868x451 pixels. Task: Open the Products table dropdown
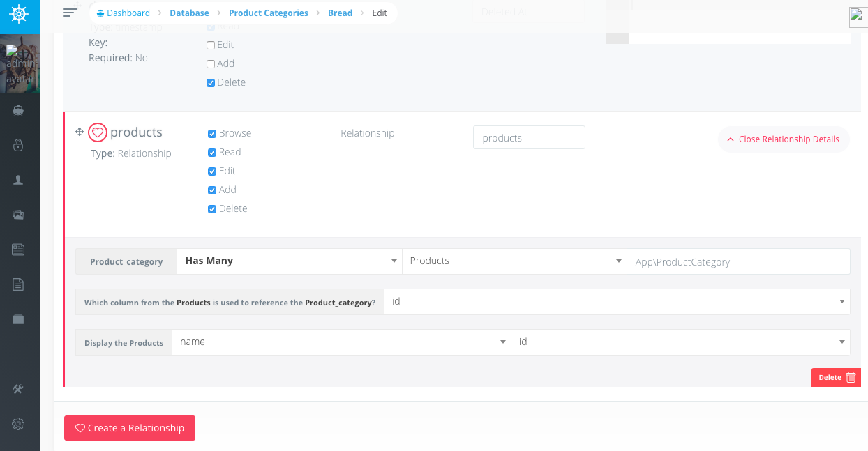click(x=514, y=261)
